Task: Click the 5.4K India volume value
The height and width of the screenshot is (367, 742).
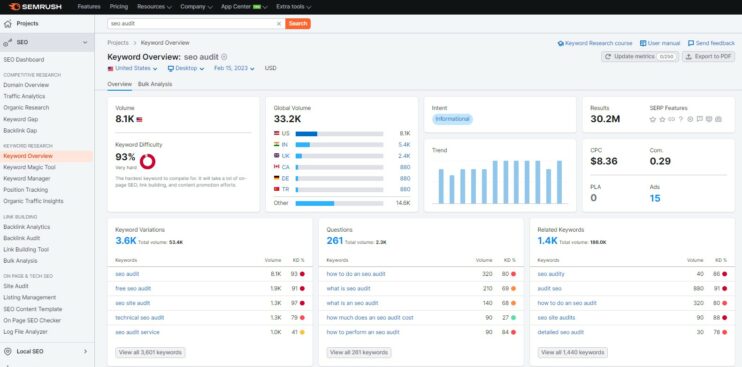Action: [x=404, y=145]
